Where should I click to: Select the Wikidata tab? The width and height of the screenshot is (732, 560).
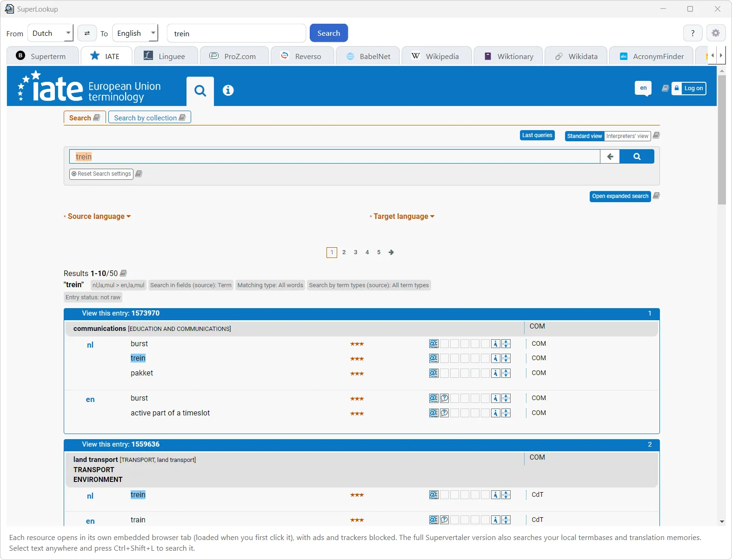click(576, 56)
